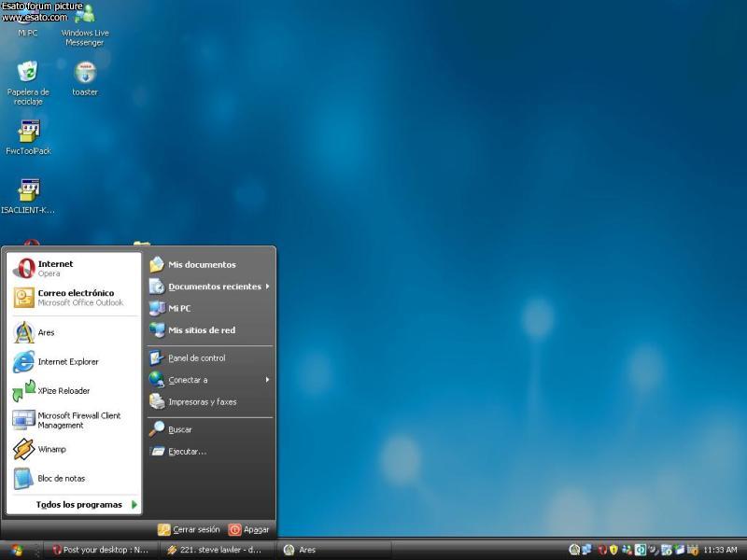Screen dimensions: 747x560
Task: Click yellow security shield tray icon
Action: click(x=613, y=550)
